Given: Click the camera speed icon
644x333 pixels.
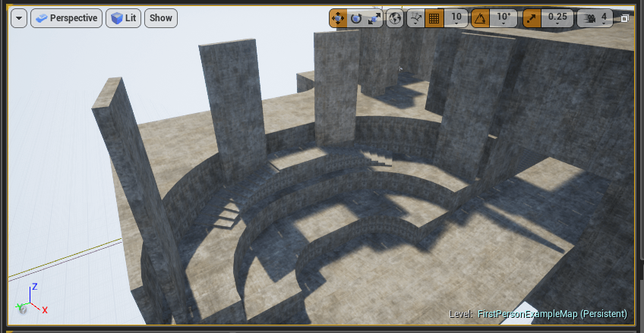Looking at the screenshot, I should (x=587, y=17).
